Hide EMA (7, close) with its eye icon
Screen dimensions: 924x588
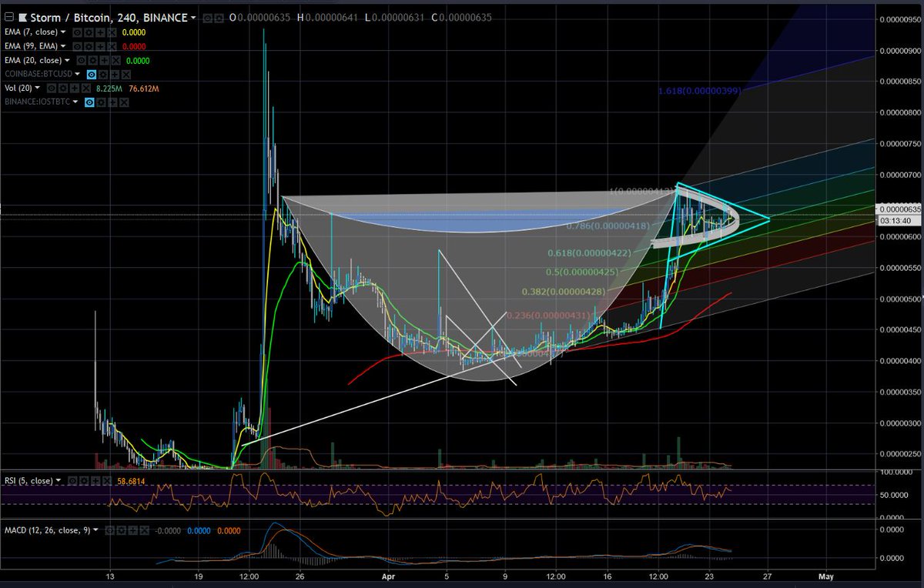point(77,32)
